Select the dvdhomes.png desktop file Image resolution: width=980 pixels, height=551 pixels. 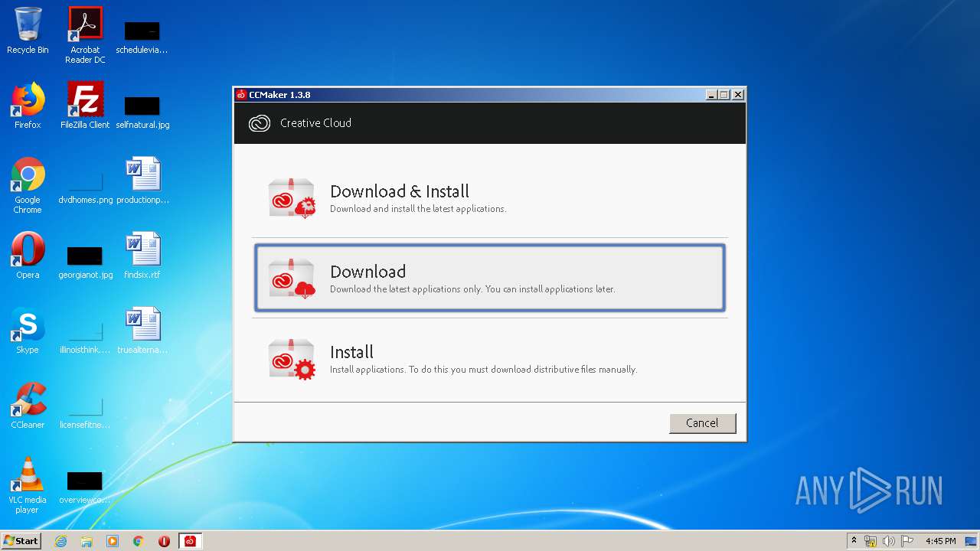85,188
